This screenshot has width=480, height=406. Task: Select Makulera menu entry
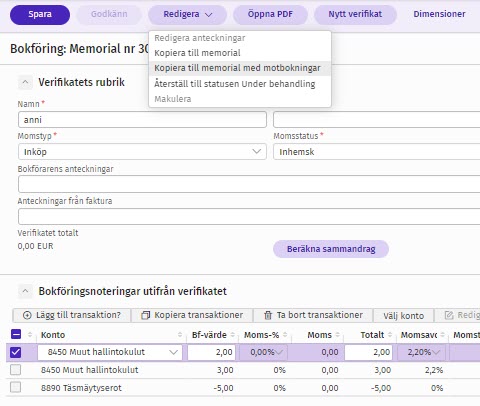(x=173, y=99)
